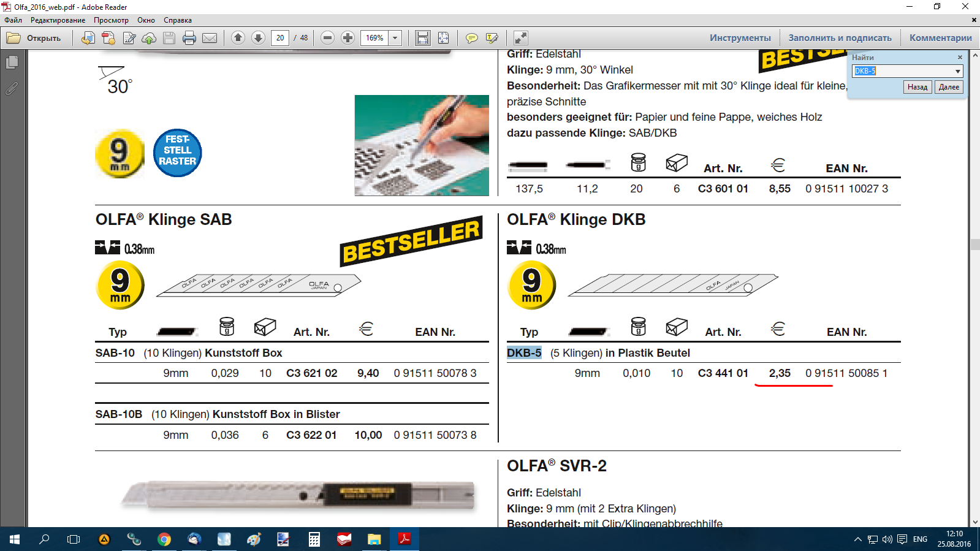Click article number C3 621 02
Viewport: 980px width, 551px height.
(x=312, y=373)
